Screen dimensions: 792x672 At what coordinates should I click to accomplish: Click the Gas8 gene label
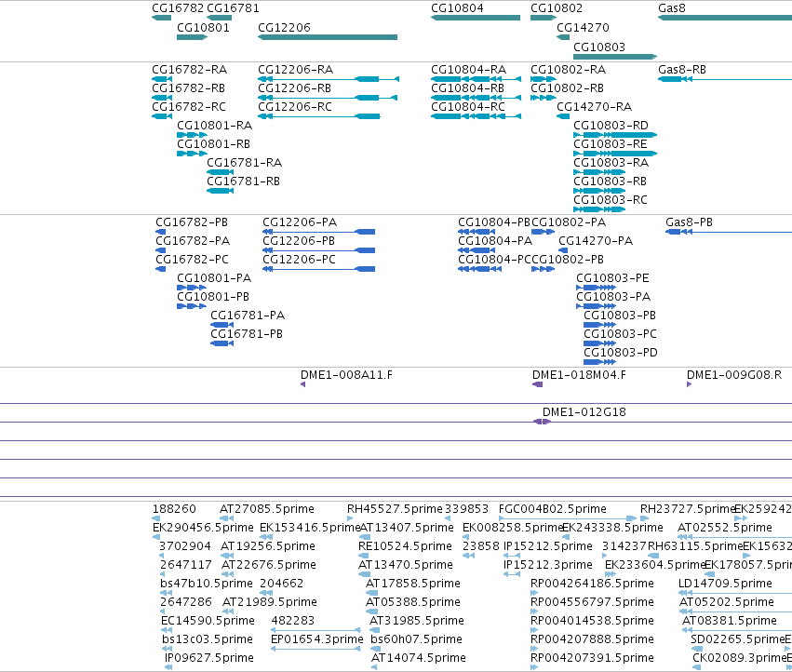pyautogui.click(x=672, y=8)
